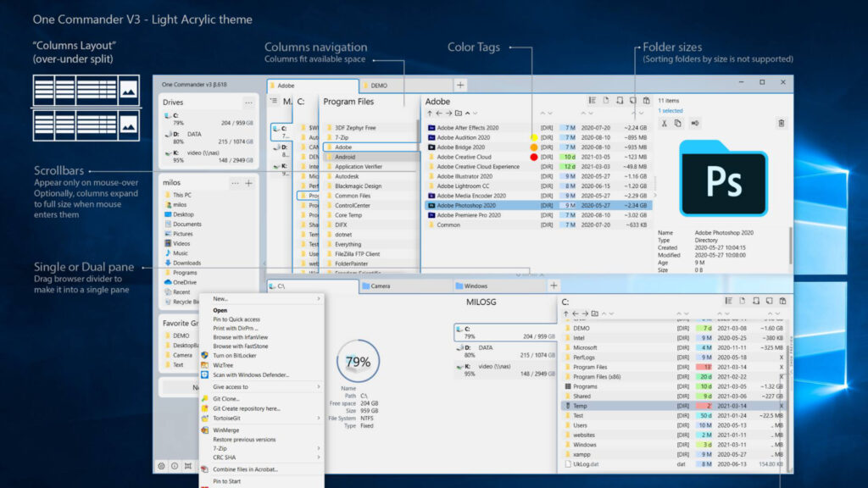Select Adobe Lightroom CC folder
The image size is (868, 488).
537,186
